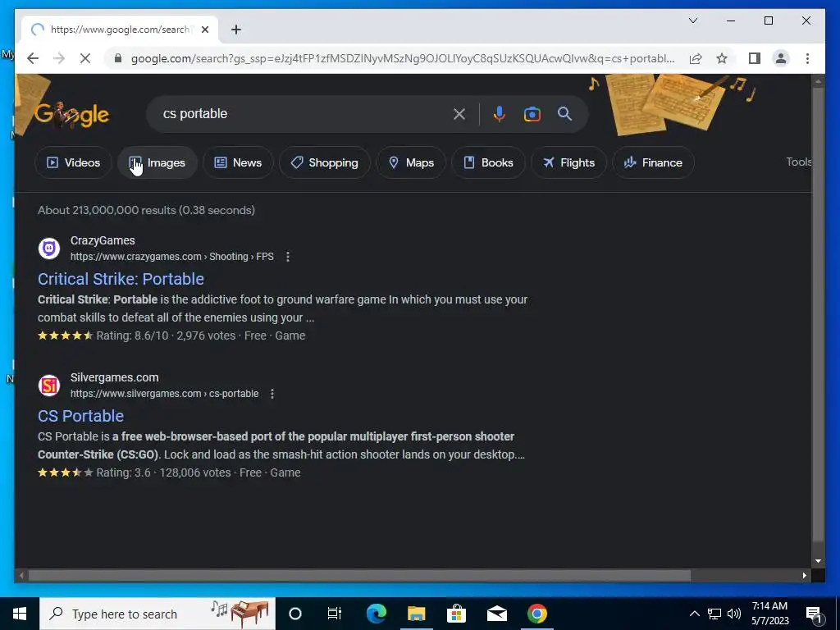
Task: Click Chrome icon on taskbar
Action: [x=536, y=614]
